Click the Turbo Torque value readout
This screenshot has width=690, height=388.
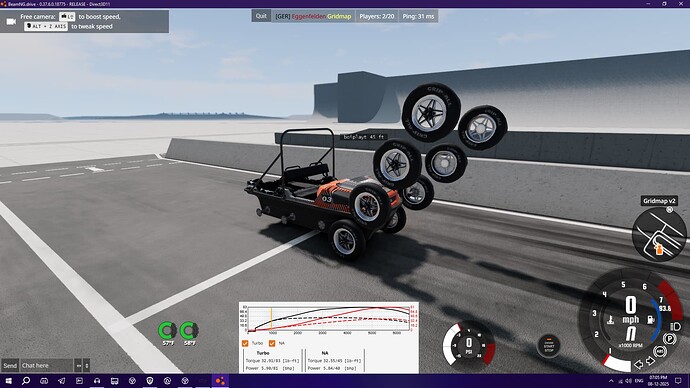(x=272, y=361)
